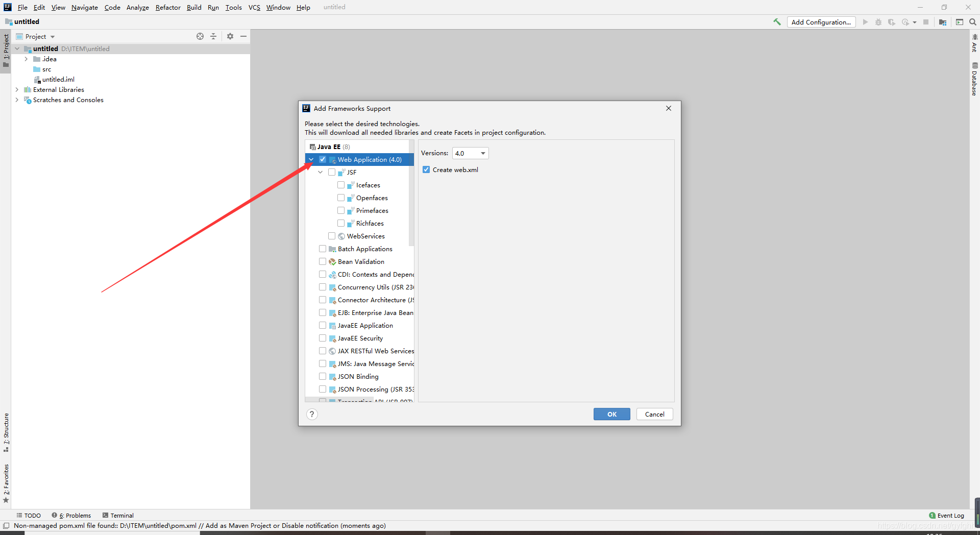Open the Favorites tool window

[x=6, y=483]
